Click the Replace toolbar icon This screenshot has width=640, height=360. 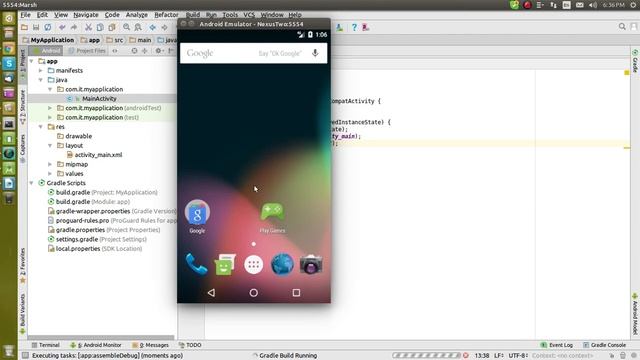[x=138, y=27]
